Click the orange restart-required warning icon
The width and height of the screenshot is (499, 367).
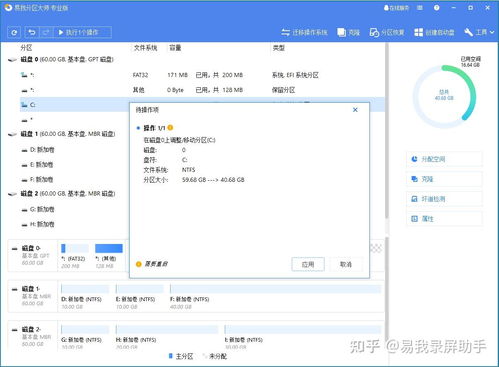pos(139,264)
